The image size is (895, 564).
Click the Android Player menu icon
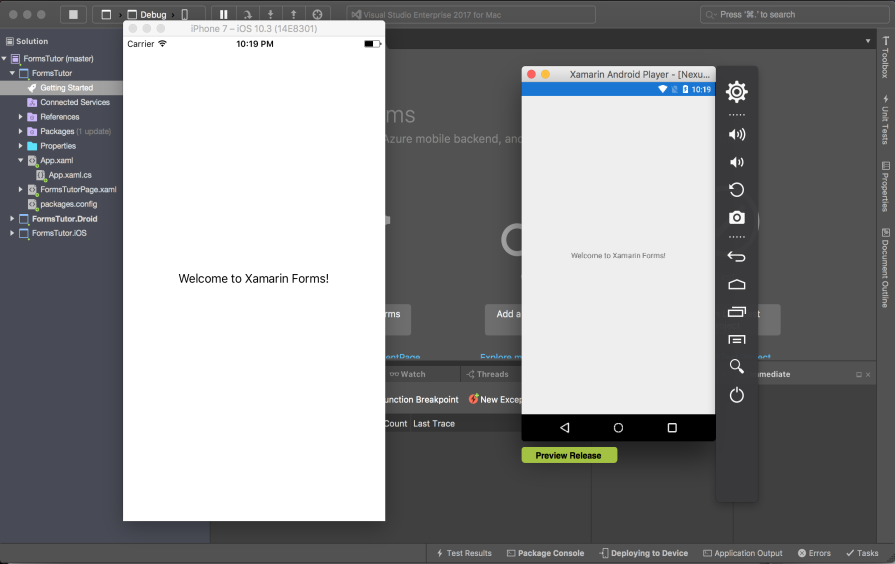pyautogui.click(x=736, y=339)
